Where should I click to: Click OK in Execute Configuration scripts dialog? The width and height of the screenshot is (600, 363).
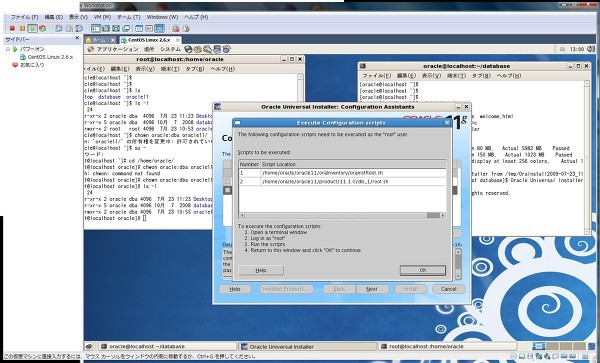[422, 270]
